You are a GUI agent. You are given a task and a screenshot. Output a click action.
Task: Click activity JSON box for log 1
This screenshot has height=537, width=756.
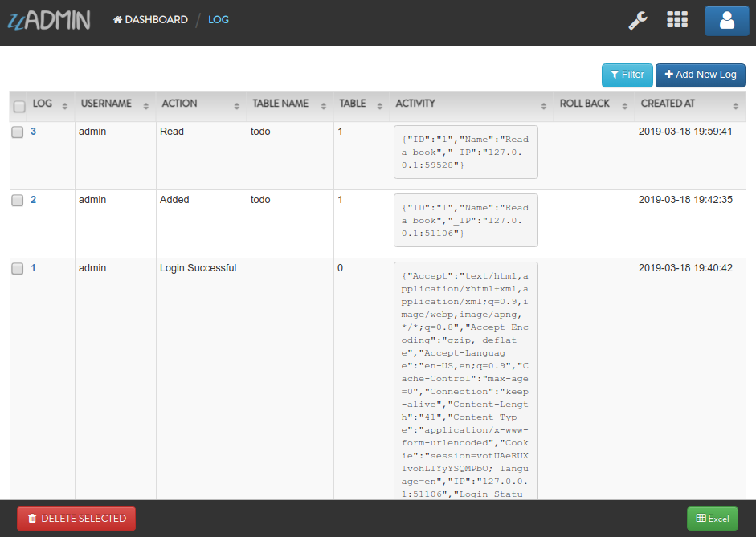(x=466, y=381)
